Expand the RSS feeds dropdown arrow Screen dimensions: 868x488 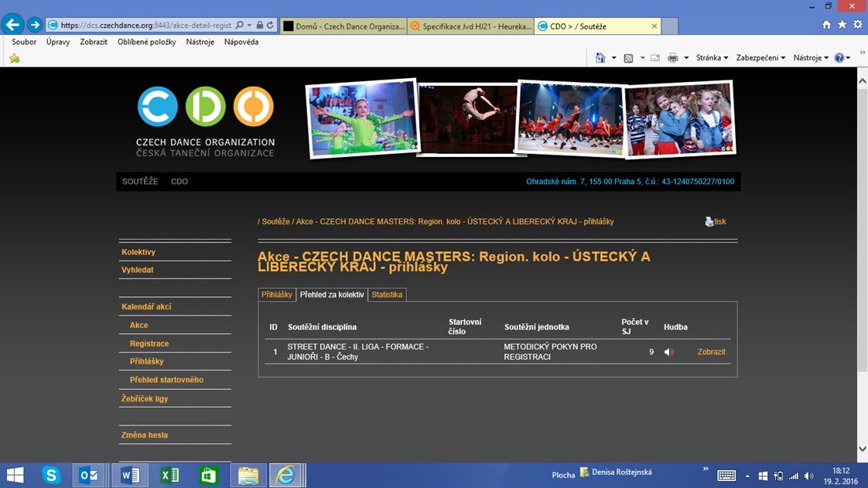pos(642,58)
